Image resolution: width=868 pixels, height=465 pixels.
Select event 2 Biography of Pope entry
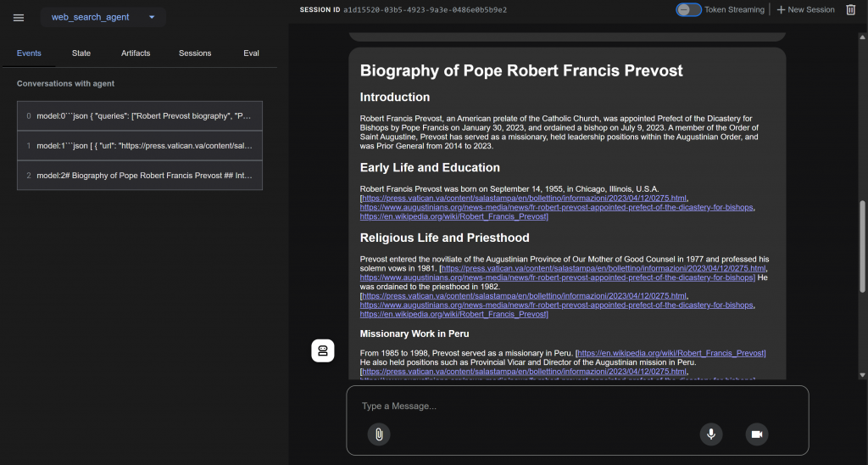coord(140,175)
